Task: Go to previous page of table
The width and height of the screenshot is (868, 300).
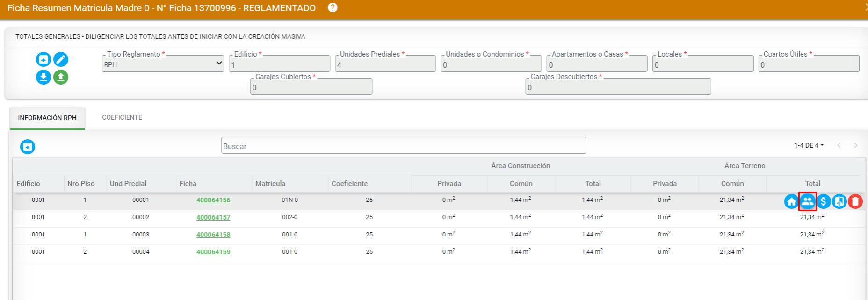Action: pos(839,145)
